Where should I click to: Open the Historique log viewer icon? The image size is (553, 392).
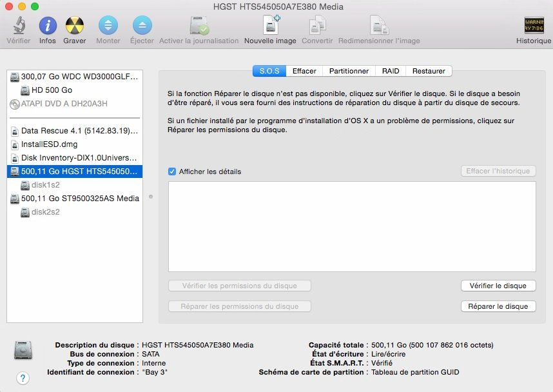click(532, 26)
